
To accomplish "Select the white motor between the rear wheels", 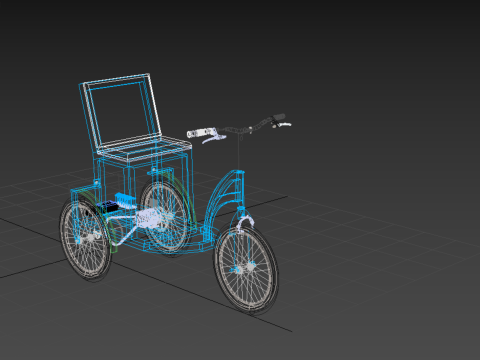I will [148, 218].
